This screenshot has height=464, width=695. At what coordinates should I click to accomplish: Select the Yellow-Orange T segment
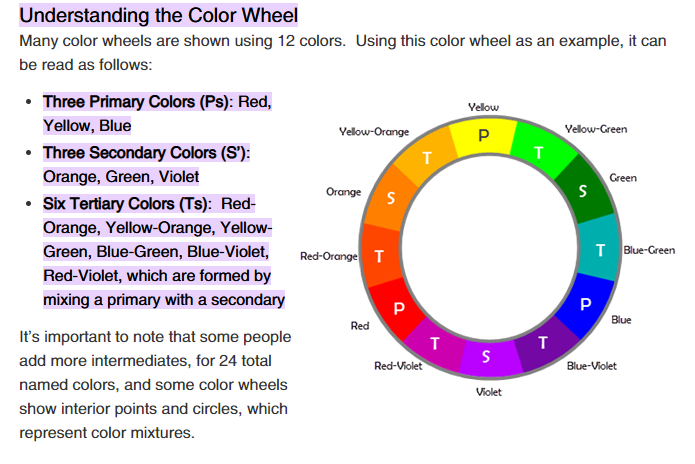tap(426, 157)
